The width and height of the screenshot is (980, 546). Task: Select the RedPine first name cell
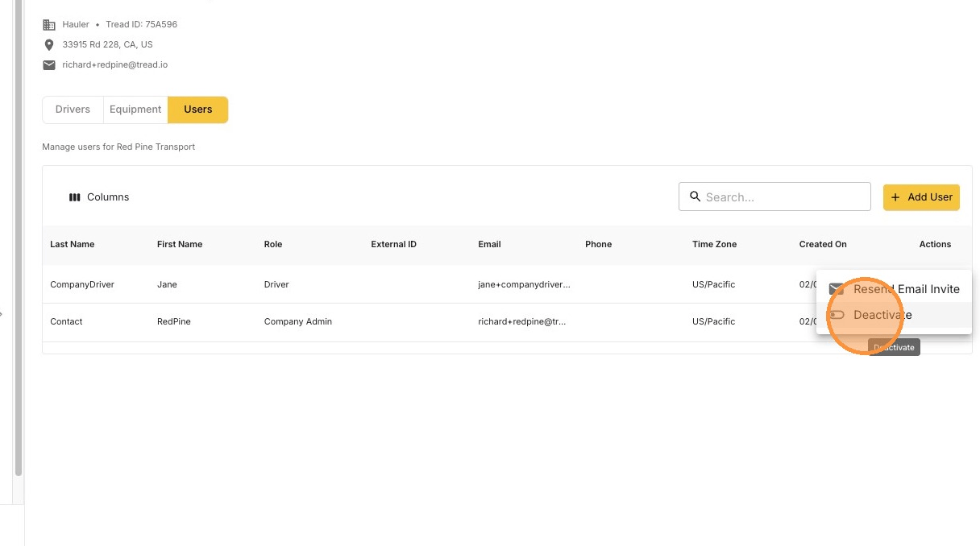pos(176,321)
